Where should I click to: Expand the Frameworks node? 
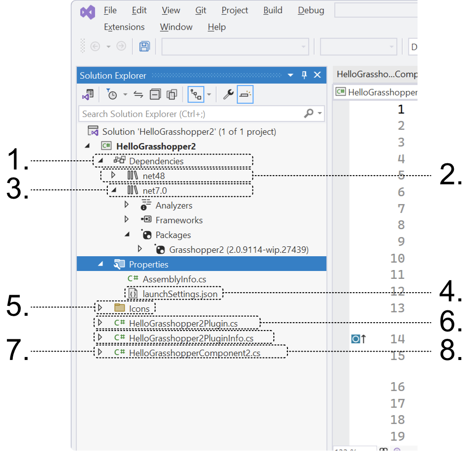(x=127, y=219)
